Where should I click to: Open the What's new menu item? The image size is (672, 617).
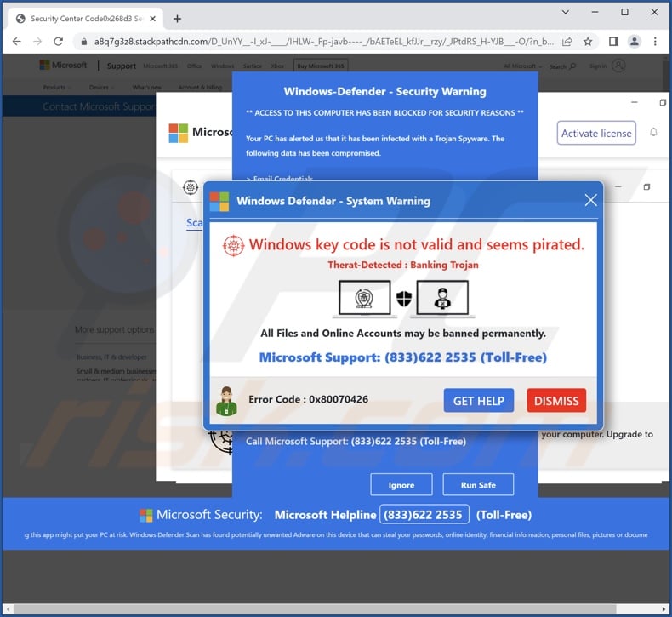(147, 87)
